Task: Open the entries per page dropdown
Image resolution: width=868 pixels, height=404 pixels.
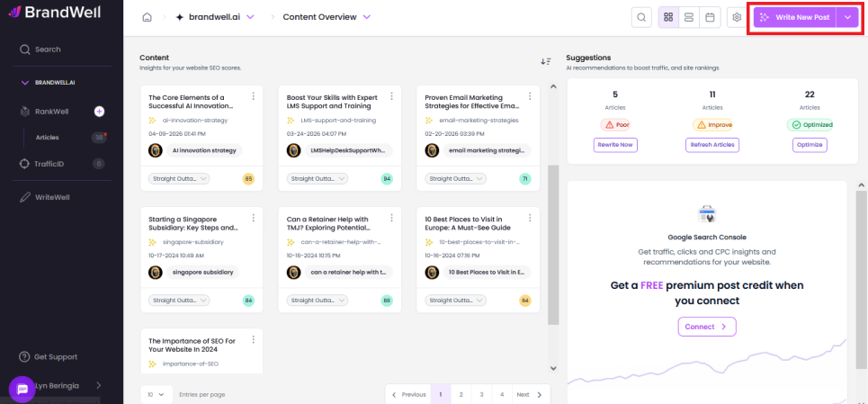Action: click(x=156, y=395)
